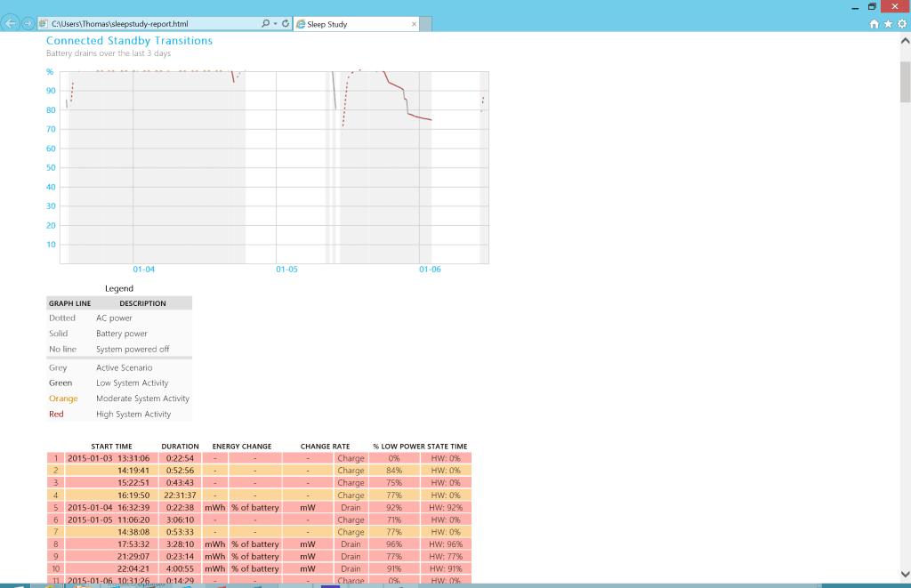Open session row 1 starting 2015-01-03 13:31:06
The image size is (911, 588).
259,458
